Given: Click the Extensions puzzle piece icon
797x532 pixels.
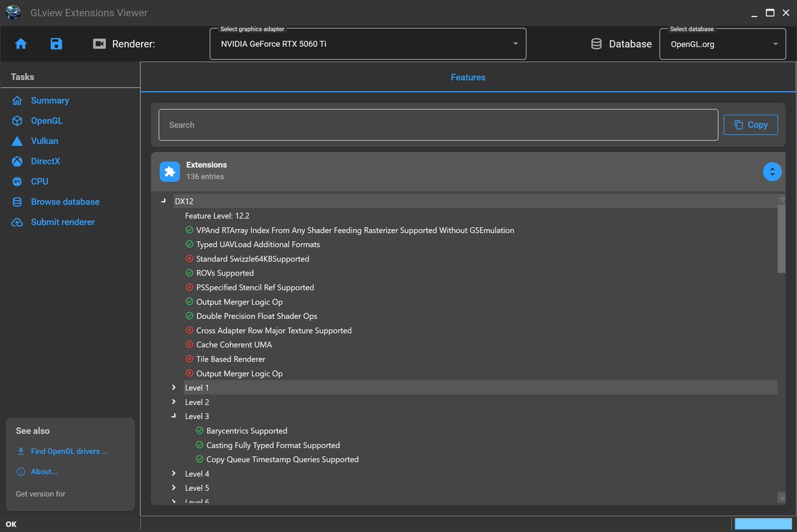Looking at the screenshot, I should (169, 171).
